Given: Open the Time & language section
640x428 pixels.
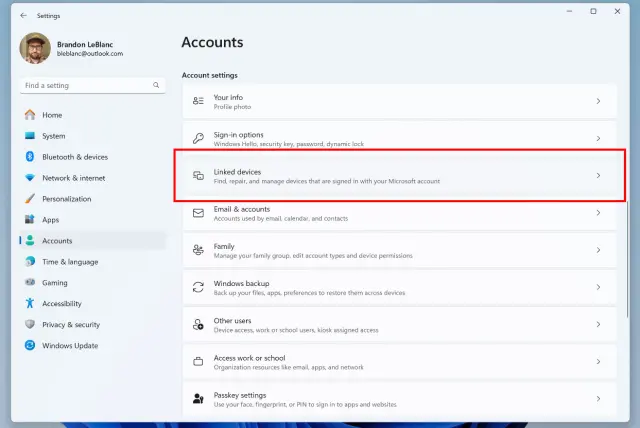Looking at the screenshot, I should click(x=70, y=262).
